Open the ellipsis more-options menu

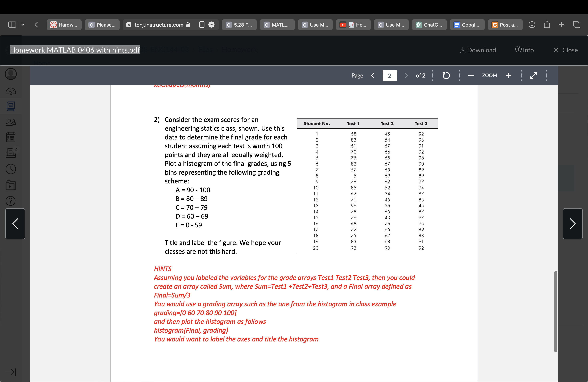click(x=212, y=25)
